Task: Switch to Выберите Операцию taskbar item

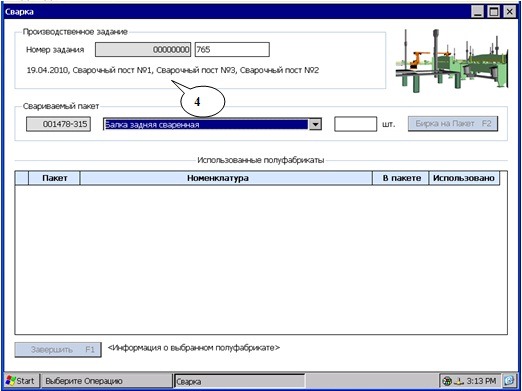Action: tap(106, 381)
